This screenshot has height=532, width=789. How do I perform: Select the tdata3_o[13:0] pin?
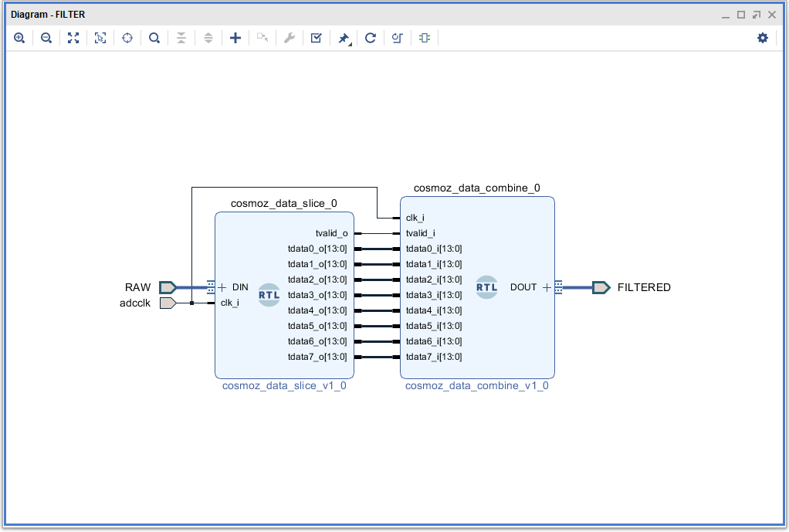pyautogui.click(x=317, y=295)
